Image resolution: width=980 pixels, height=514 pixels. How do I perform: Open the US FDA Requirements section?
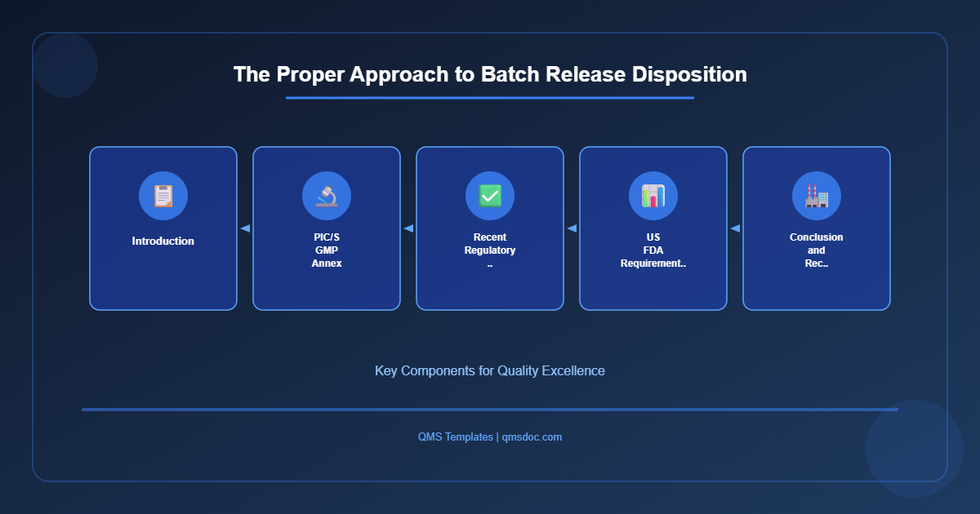point(653,228)
